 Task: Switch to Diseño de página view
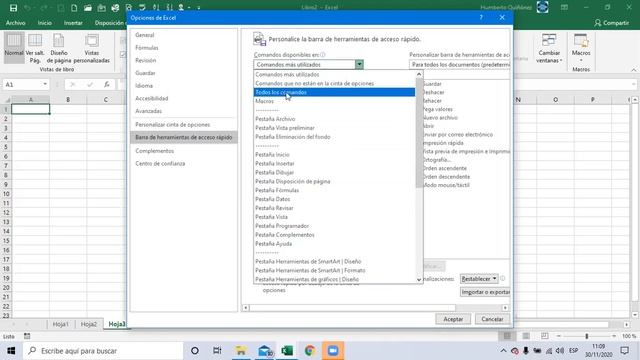pos(59,48)
